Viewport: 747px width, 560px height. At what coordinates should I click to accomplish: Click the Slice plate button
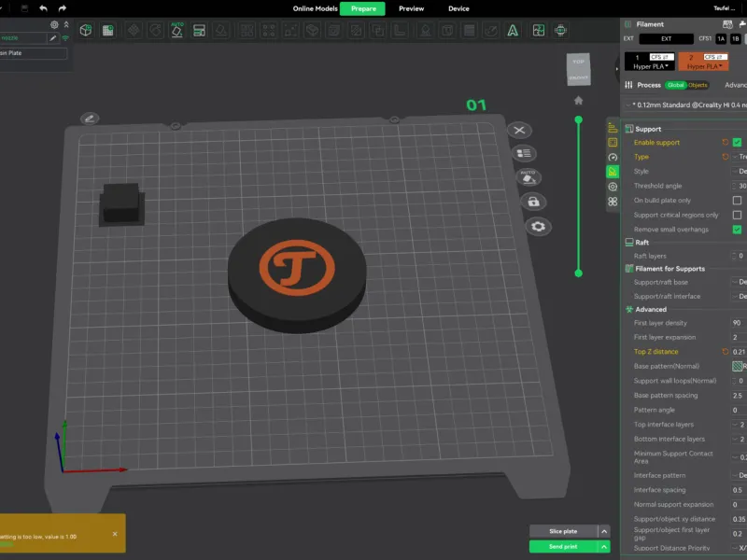coord(563,531)
